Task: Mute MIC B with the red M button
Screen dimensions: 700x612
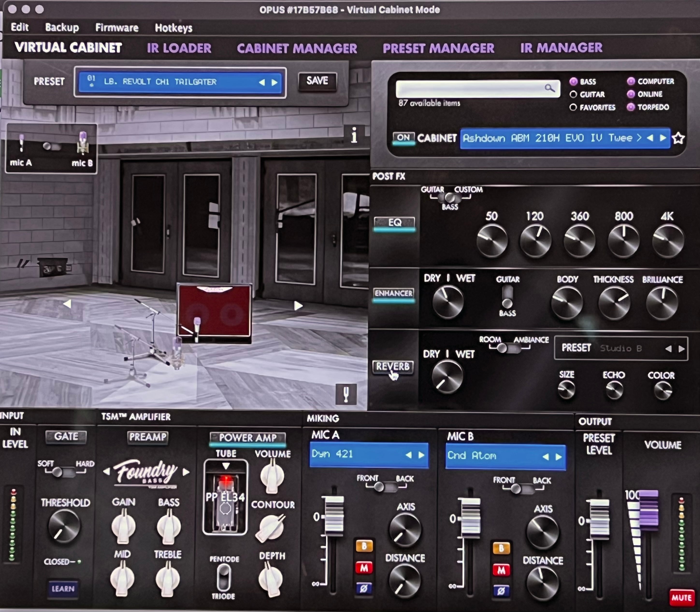Action: coord(501,570)
